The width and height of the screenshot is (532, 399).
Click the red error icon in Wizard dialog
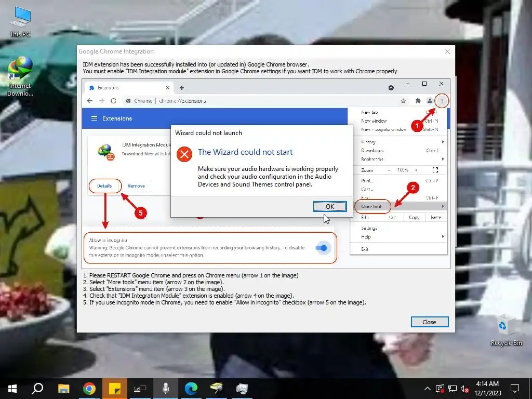pyautogui.click(x=184, y=154)
